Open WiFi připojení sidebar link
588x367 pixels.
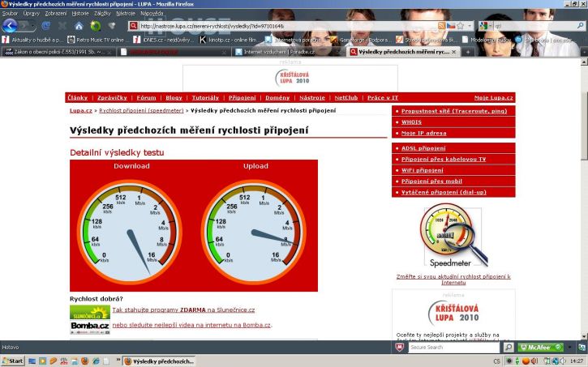click(423, 170)
